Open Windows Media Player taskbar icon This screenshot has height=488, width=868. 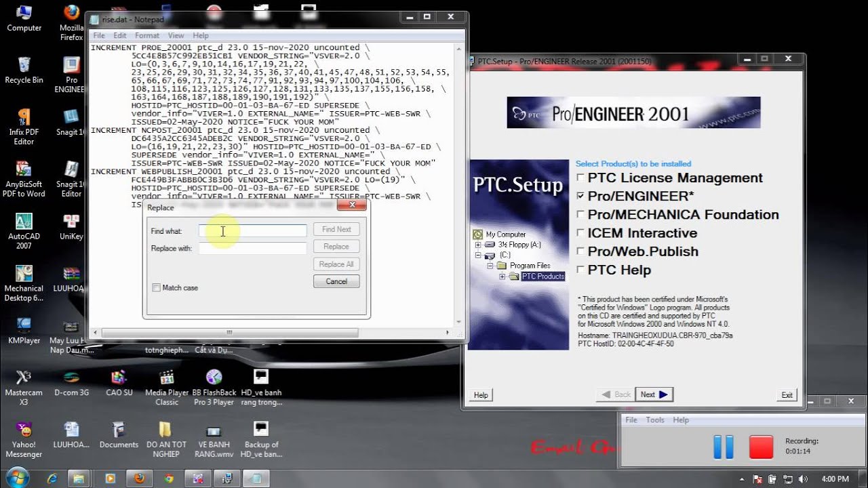point(110,479)
